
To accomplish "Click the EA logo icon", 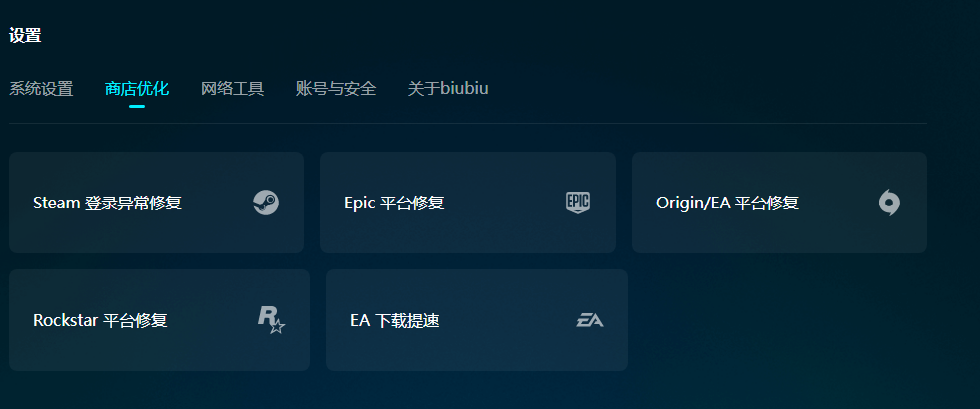I will (590, 320).
